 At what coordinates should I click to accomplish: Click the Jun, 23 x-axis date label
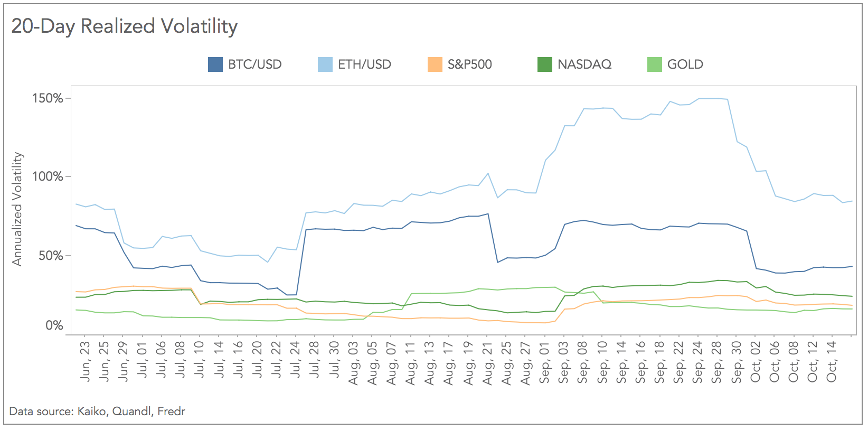pyautogui.click(x=85, y=361)
